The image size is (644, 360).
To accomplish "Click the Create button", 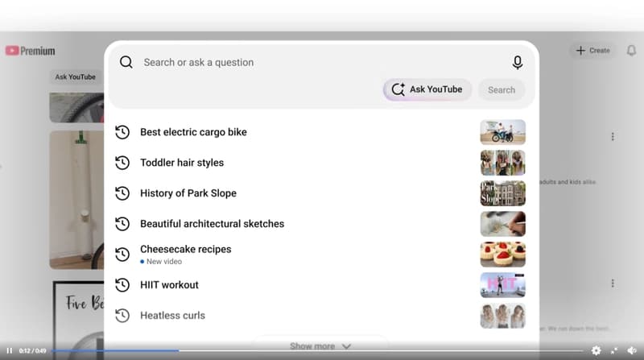I will click(x=592, y=51).
